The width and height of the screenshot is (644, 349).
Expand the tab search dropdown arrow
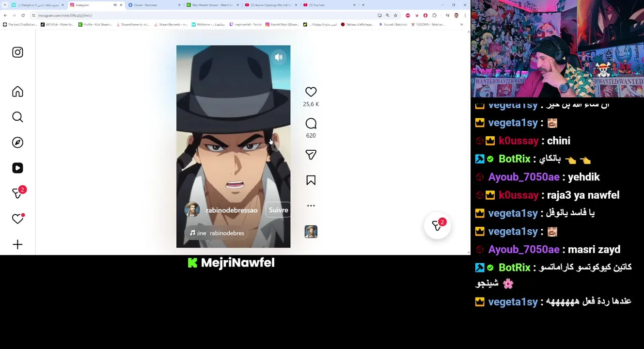click(x=4, y=5)
